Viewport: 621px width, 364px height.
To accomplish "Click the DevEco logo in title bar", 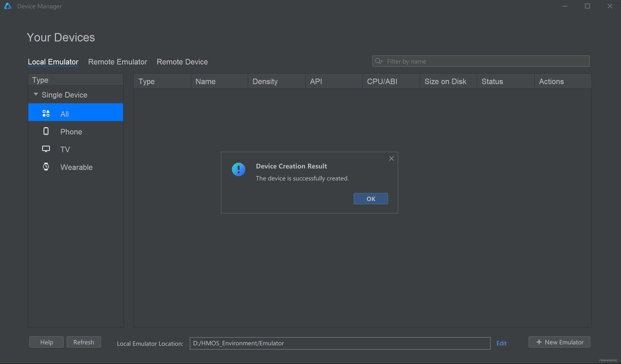I will [8, 6].
